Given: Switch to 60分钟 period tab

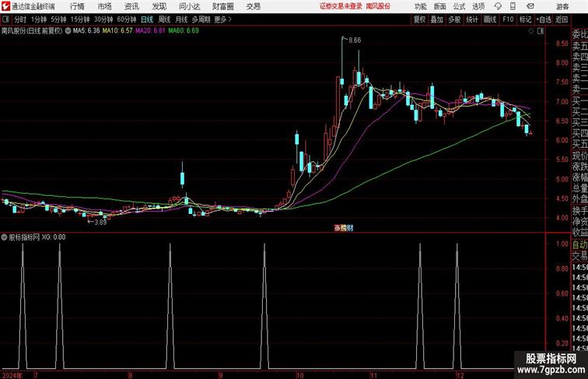Looking at the screenshot, I should (127, 19).
